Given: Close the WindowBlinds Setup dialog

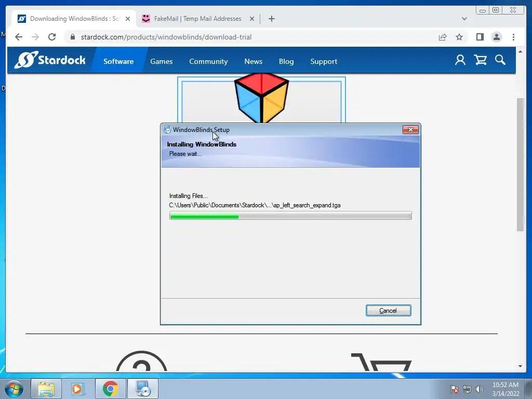Looking at the screenshot, I should tap(410, 129).
